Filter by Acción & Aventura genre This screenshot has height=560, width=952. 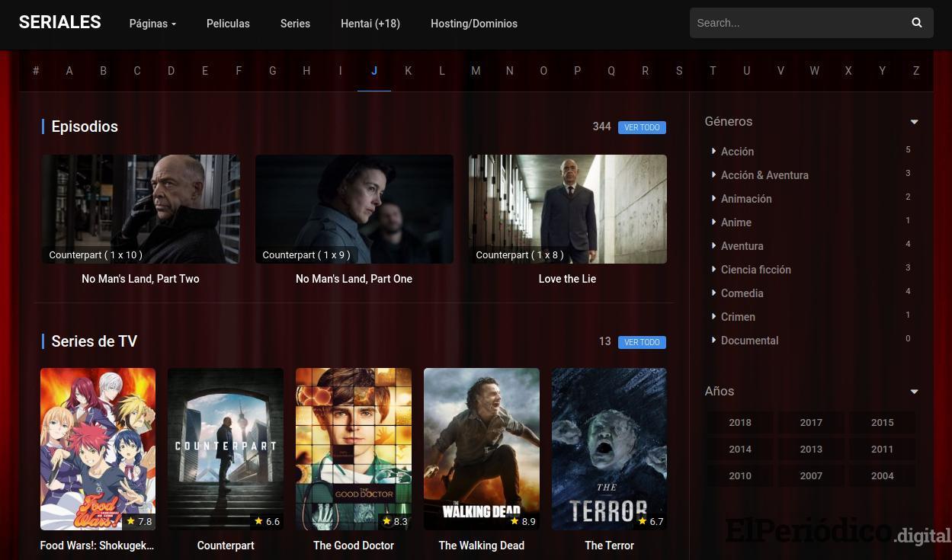coord(764,175)
